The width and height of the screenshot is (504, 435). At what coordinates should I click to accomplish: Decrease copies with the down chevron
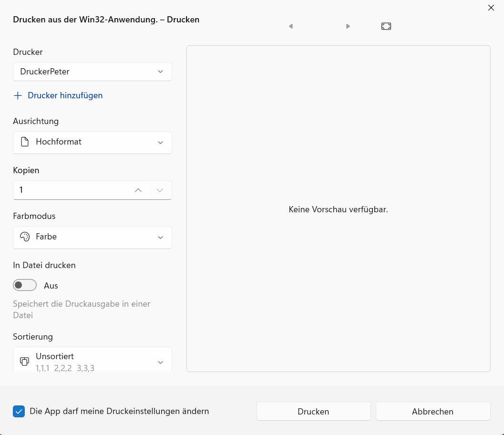coord(160,190)
